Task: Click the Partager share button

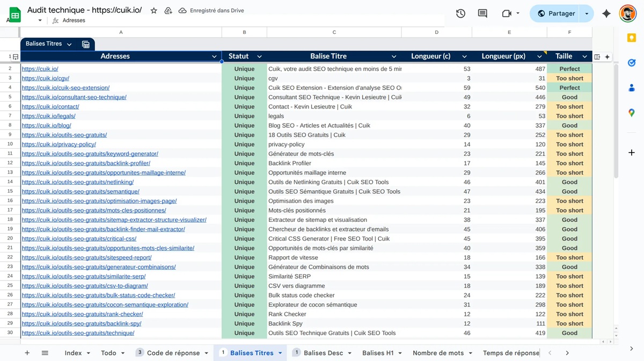Action: click(x=556, y=13)
